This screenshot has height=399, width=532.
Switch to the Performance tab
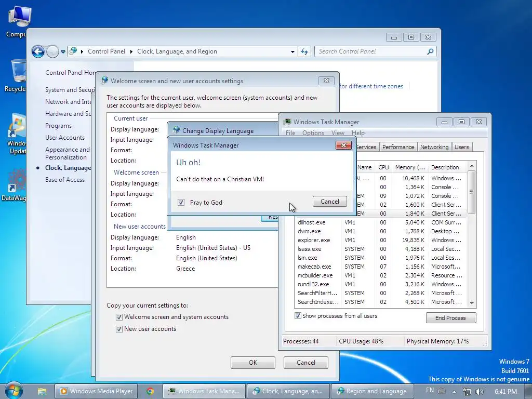[x=398, y=147]
